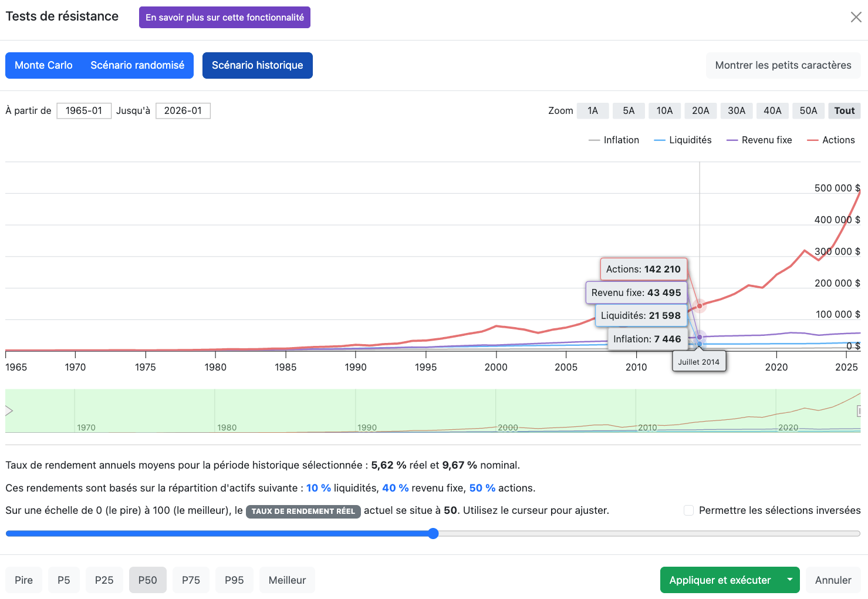
Task: Select the P25 percentile preset
Action: coord(104,580)
